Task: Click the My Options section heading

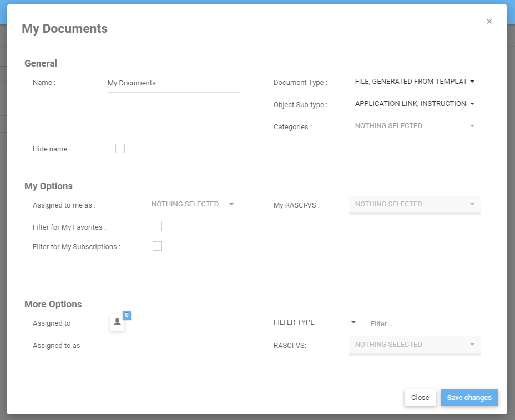Action: (48, 186)
